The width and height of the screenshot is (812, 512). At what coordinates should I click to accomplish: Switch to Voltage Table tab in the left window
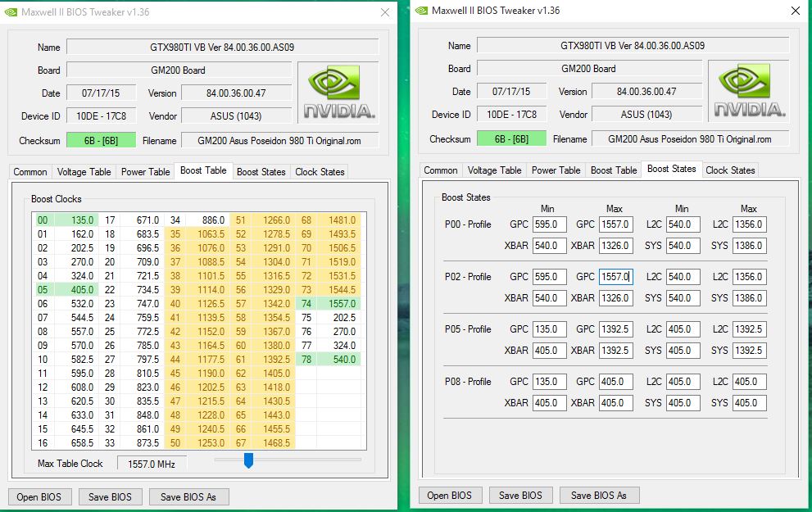(x=84, y=172)
